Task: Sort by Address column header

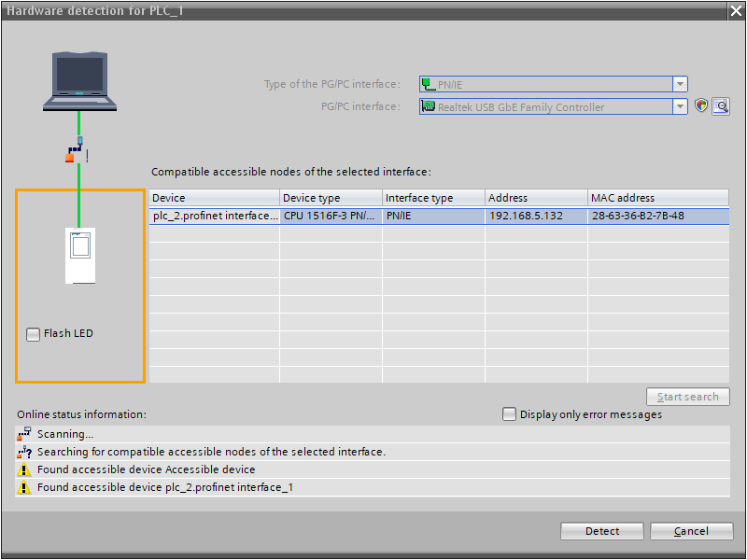Action: 536,198
